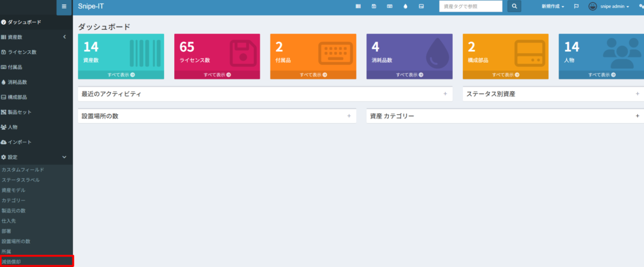Open alerts flag icon in navbar

point(576,6)
